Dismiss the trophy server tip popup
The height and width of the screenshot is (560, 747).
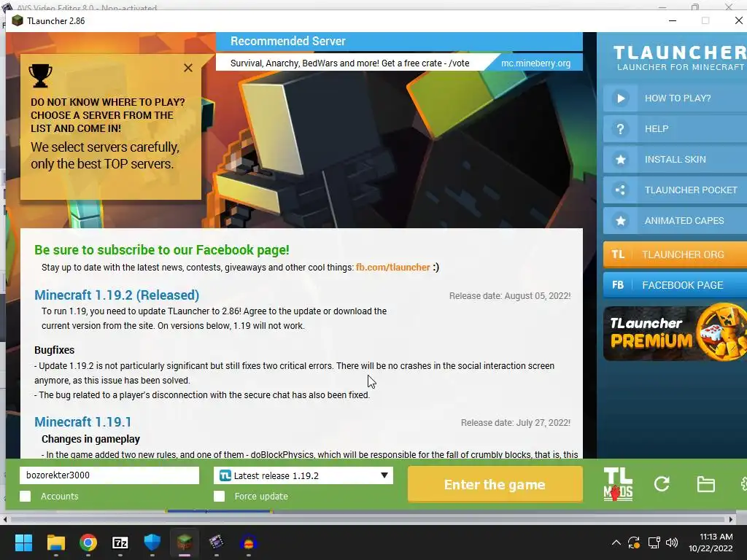click(x=188, y=68)
